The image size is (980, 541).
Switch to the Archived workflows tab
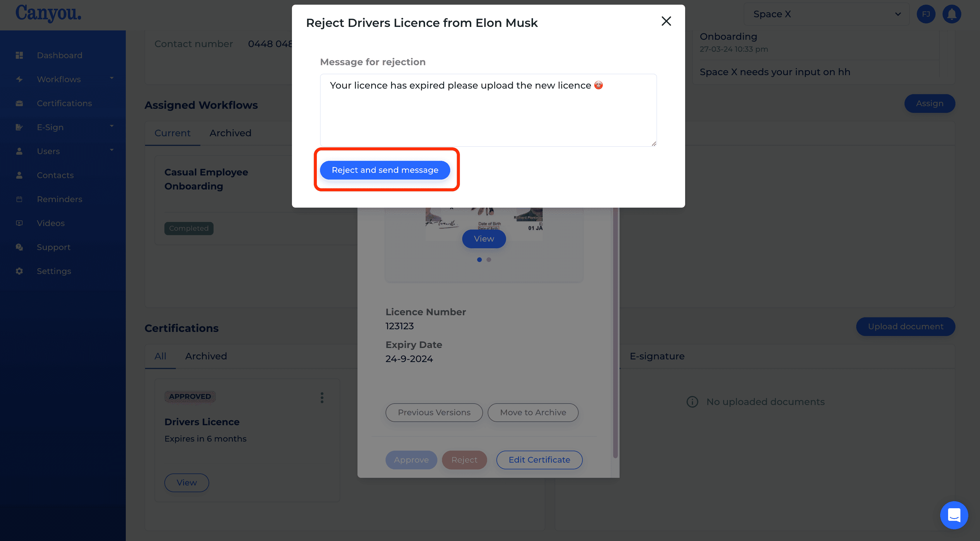[231, 132]
